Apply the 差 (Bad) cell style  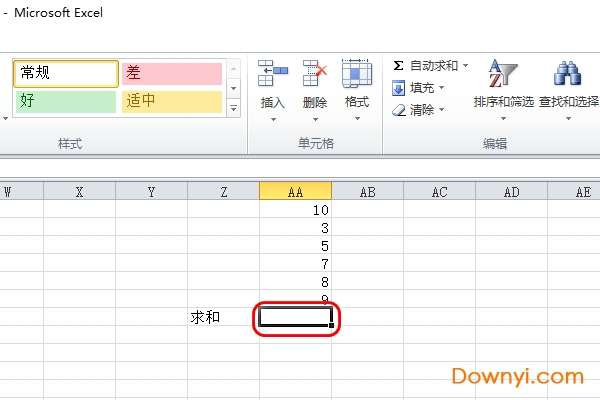click(x=172, y=74)
